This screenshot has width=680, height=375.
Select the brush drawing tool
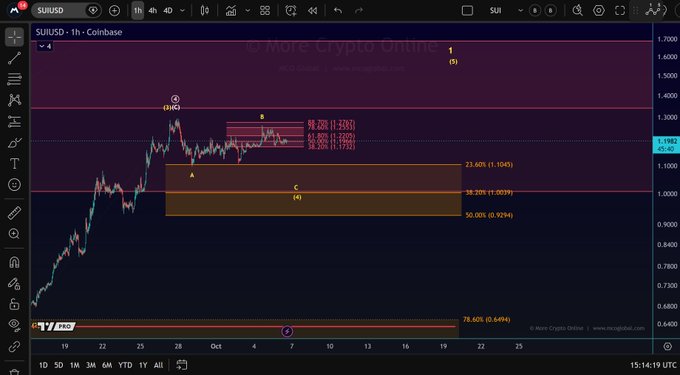pos(14,143)
